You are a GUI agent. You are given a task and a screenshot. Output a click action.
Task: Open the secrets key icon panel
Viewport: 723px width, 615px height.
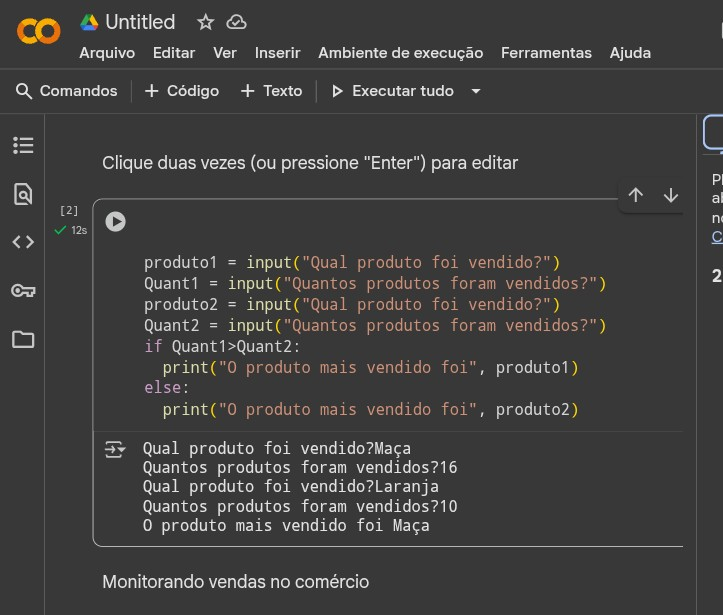click(x=23, y=291)
